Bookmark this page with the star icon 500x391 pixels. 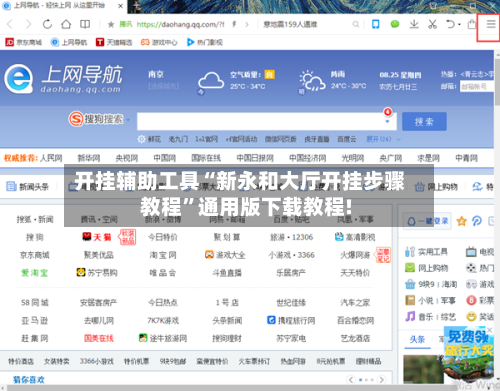[x=111, y=24]
